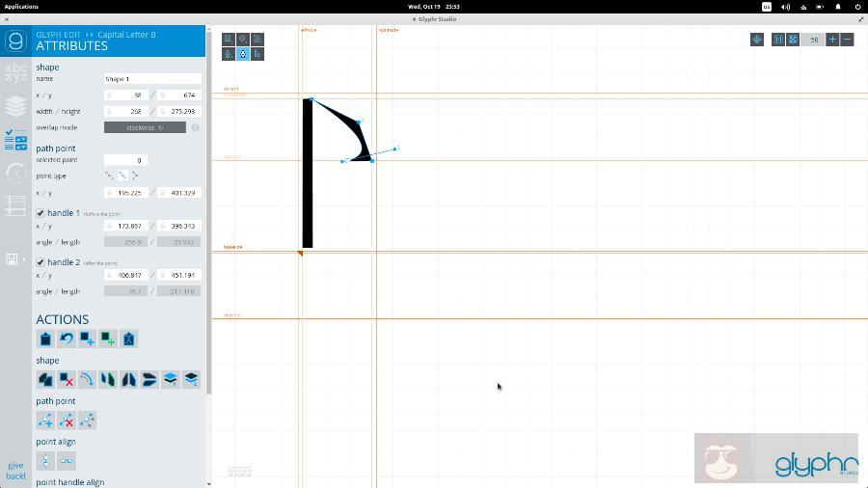Select the highlighted path edit tool
The width and height of the screenshot is (868, 488).
[x=242, y=54]
